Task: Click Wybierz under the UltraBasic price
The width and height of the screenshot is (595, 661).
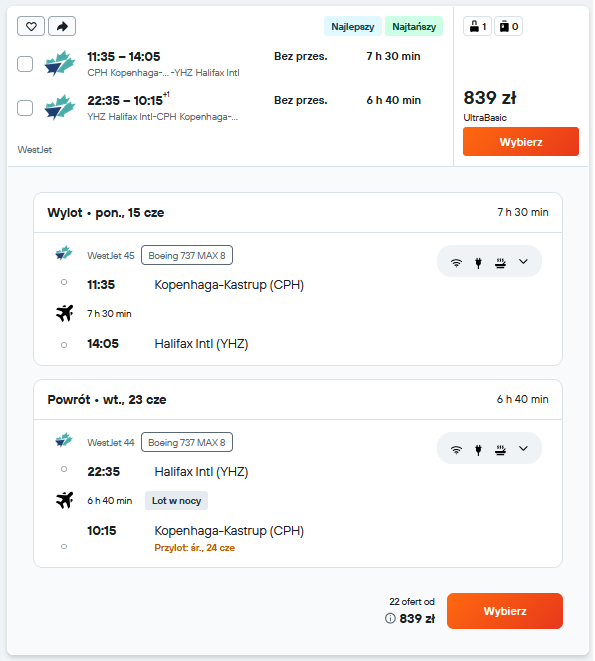Action: [x=521, y=142]
